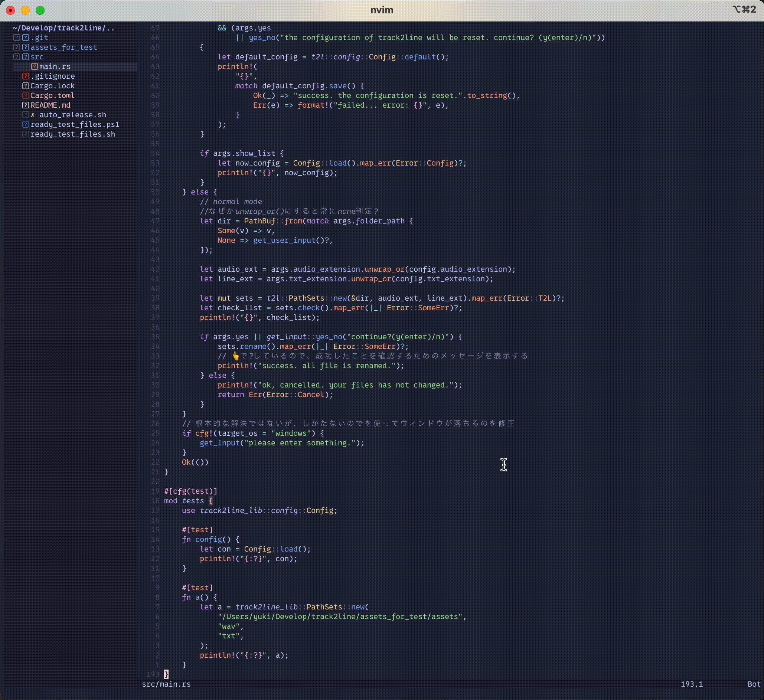
Task: Open ready_test_files.sh from the file tree
Action: (x=73, y=134)
